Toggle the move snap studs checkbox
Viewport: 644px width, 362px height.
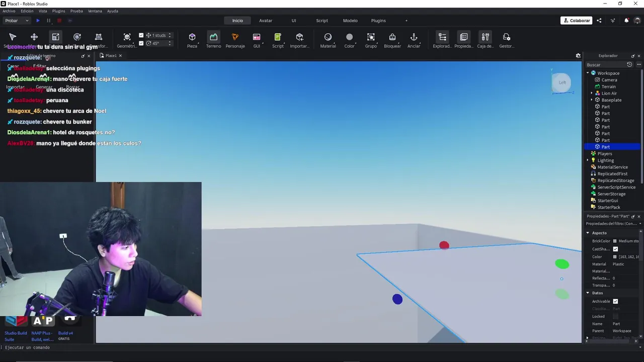[141, 35]
